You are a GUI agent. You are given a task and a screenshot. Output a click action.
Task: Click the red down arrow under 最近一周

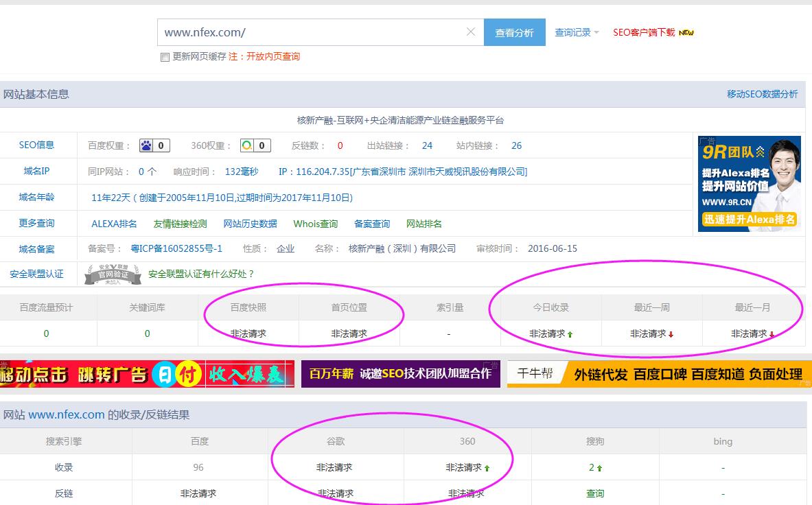(x=671, y=335)
